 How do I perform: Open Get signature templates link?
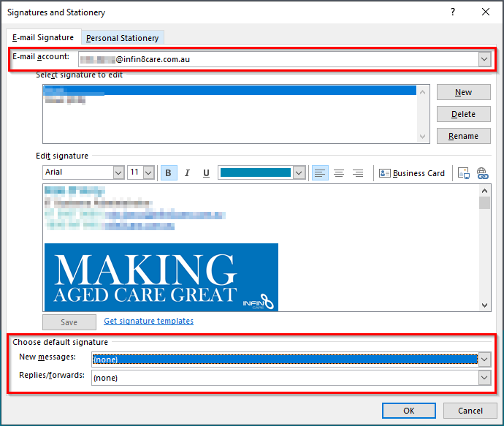tap(148, 321)
